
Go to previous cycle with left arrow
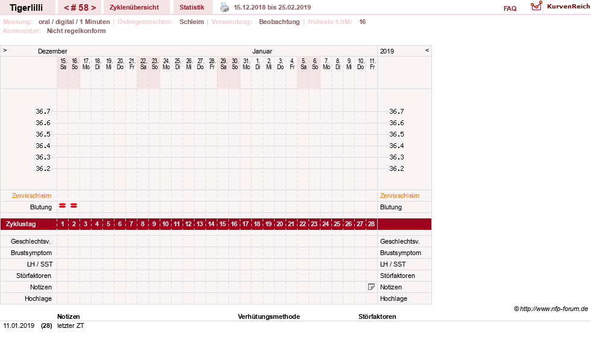point(66,8)
